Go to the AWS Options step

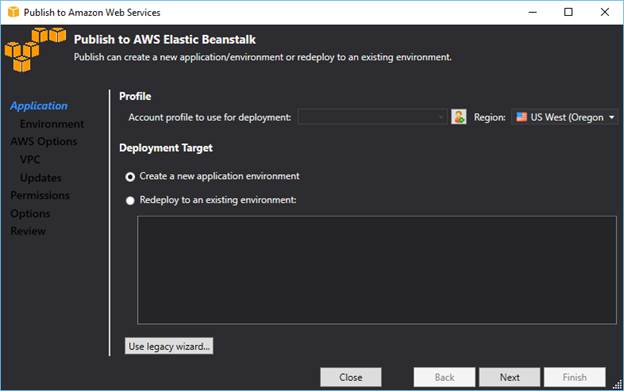tap(44, 142)
